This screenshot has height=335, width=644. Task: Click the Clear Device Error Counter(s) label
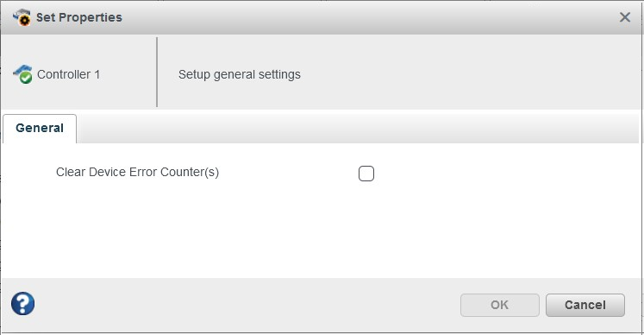coord(137,172)
